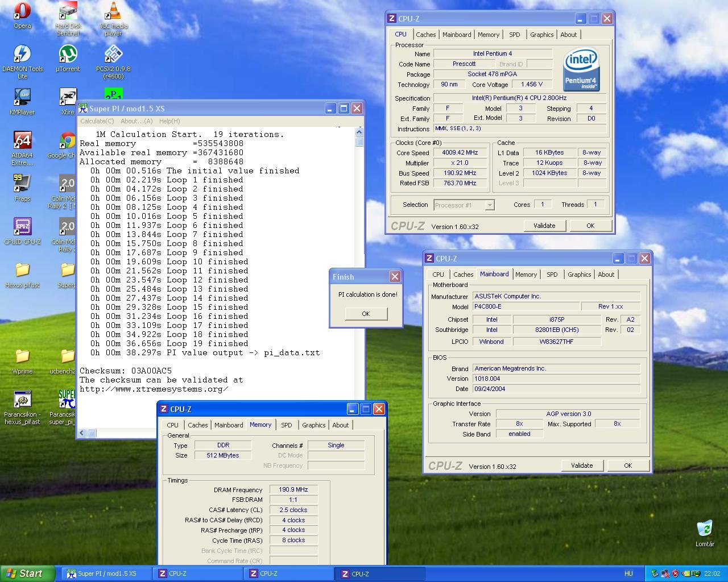The width and height of the screenshot is (728, 582).
Task: Click Validate in the CPU window of CPU-Z
Action: (544, 226)
